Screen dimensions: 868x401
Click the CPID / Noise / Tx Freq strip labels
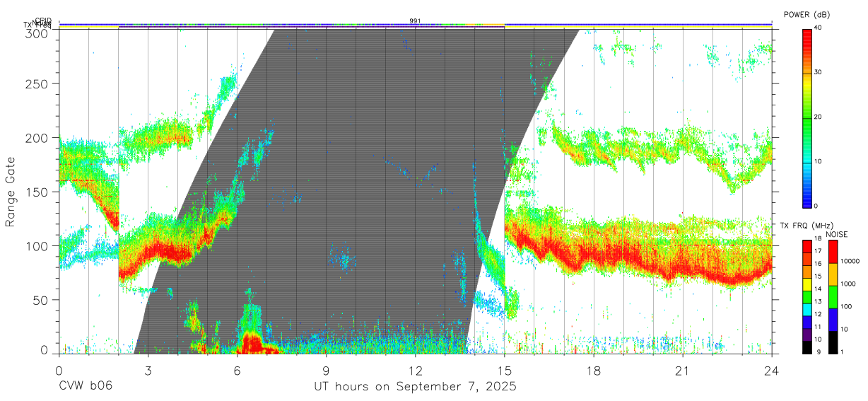pos(38,23)
